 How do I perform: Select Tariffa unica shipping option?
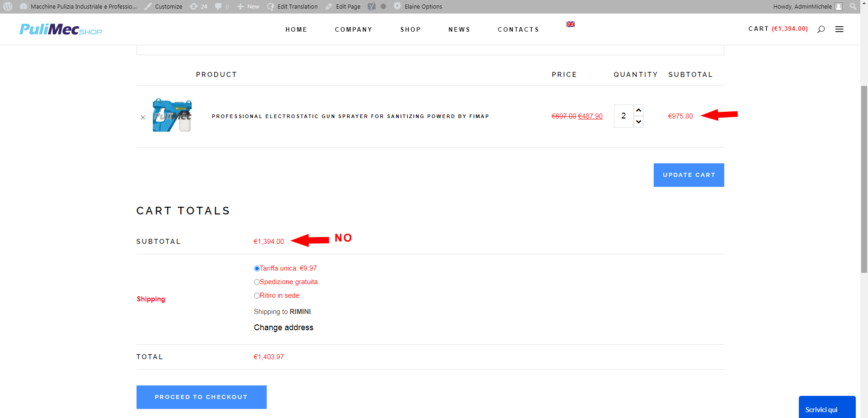[257, 269]
